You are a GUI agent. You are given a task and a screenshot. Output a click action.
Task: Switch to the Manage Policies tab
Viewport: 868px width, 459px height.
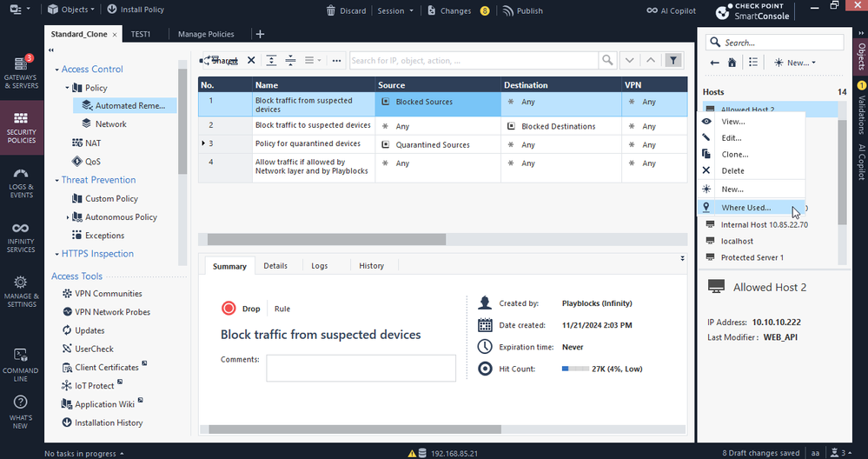(x=206, y=34)
